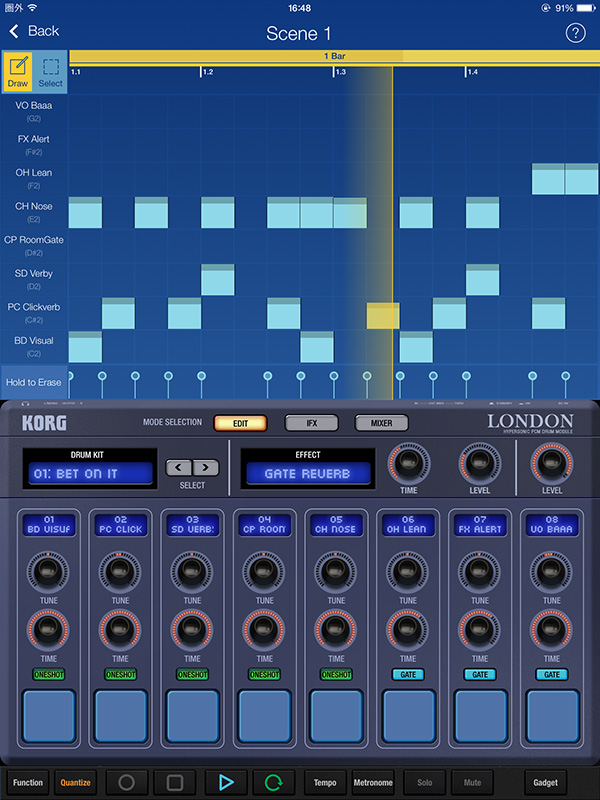Toggle loop with the green cycle icon

pyautogui.click(x=274, y=782)
